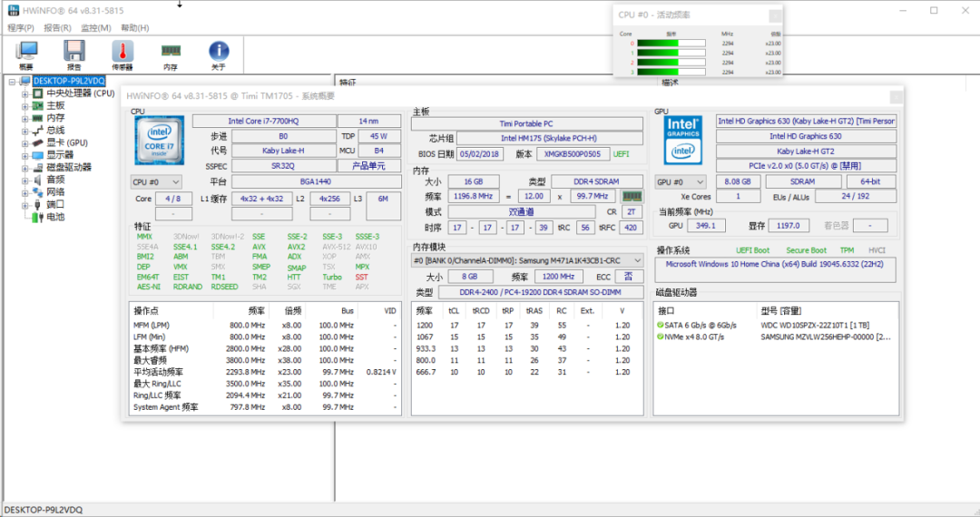Viewport: 980px width, 517px height.
Task: Open the memory module BANK 0 dropdown
Action: [527, 261]
